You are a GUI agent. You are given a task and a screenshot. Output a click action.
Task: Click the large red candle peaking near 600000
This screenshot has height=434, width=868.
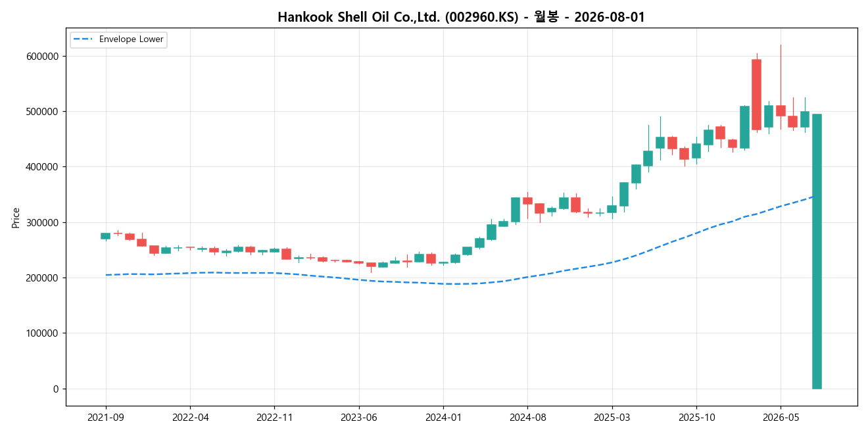click(x=757, y=95)
